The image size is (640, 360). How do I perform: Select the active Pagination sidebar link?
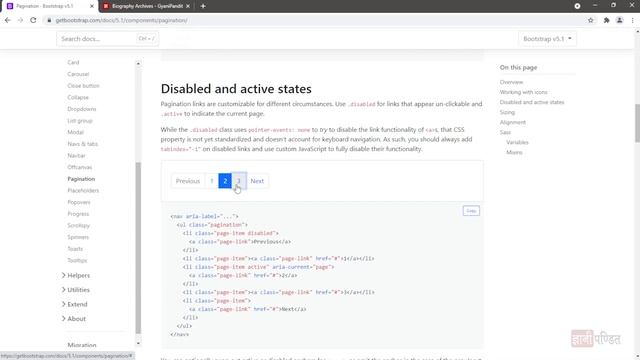click(81, 179)
